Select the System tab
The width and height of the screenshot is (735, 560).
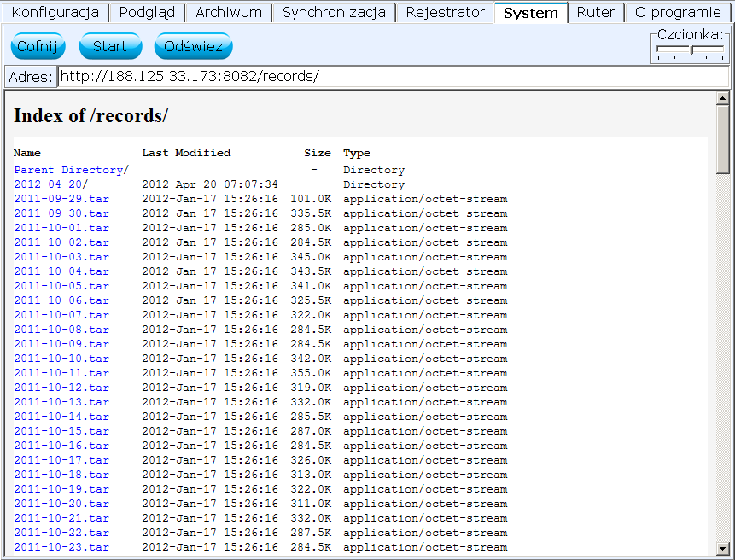tap(531, 13)
